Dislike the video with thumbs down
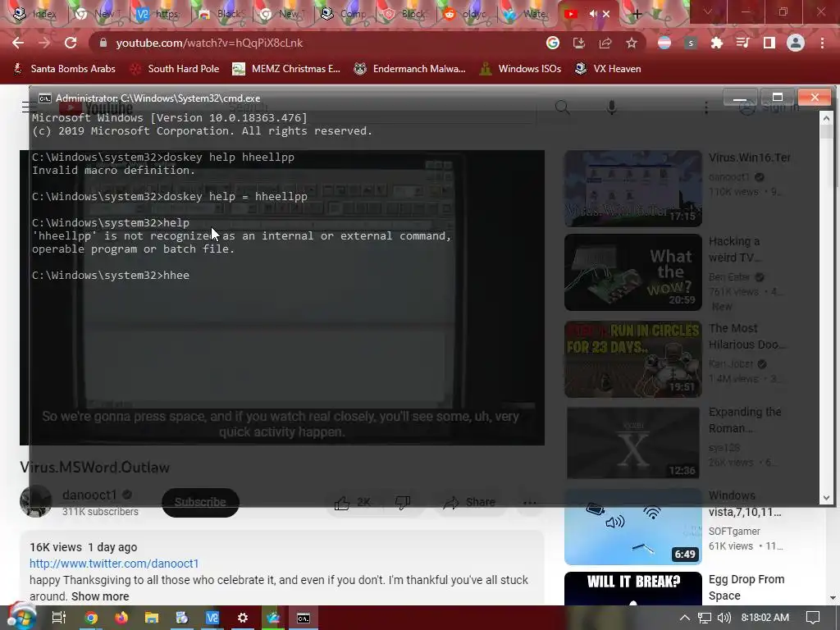 click(x=402, y=503)
